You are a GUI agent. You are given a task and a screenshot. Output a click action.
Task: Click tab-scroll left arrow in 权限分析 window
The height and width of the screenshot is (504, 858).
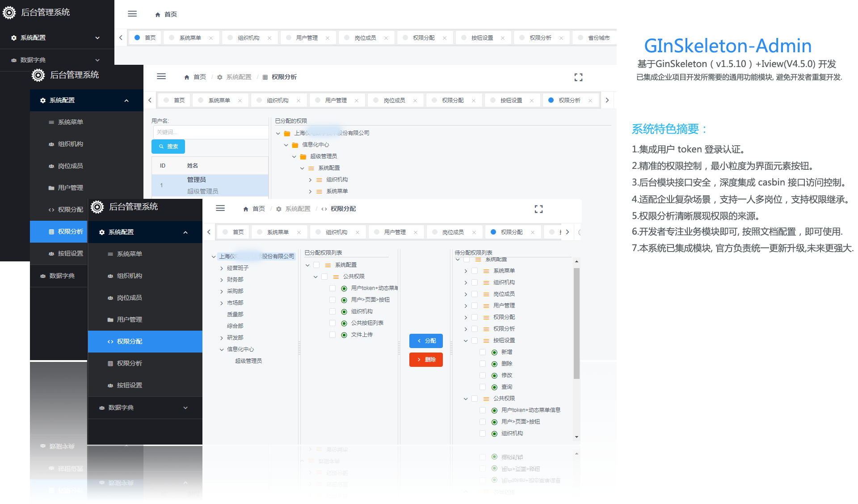pos(150,100)
